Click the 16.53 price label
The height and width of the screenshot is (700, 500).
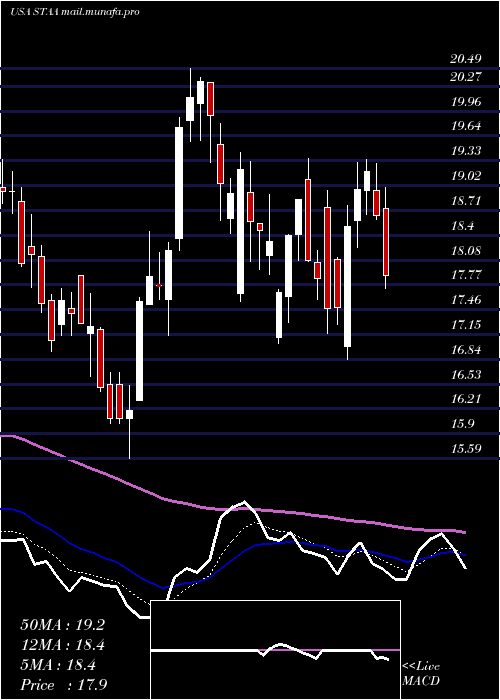click(466, 375)
